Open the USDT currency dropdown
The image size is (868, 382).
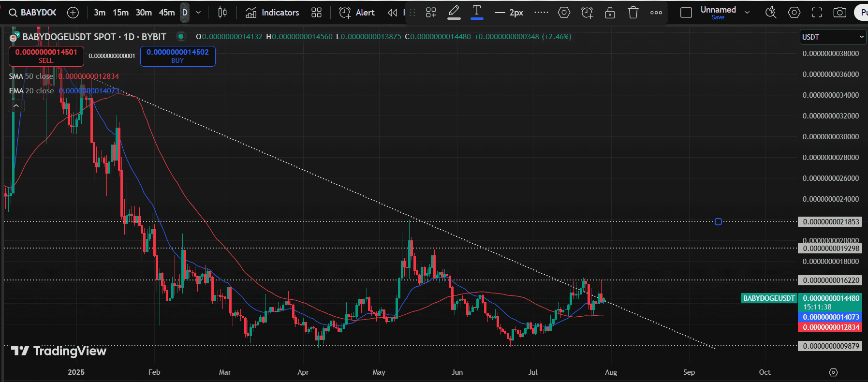pyautogui.click(x=832, y=37)
